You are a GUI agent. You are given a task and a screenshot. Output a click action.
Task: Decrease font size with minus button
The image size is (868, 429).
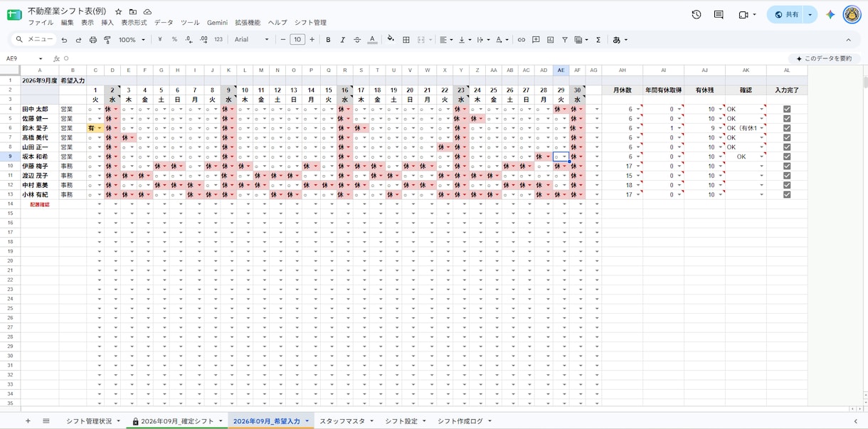[x=283, y=40]
